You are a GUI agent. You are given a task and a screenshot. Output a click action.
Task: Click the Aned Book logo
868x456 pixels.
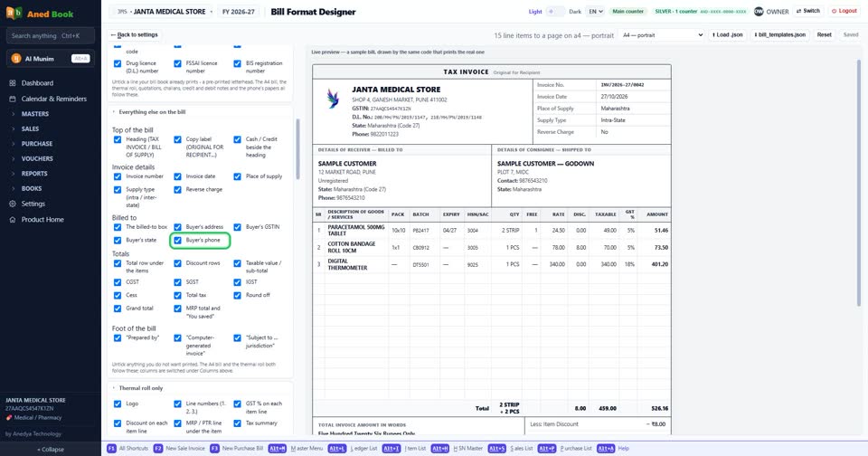pyautogui.click(x=14, y=14)
